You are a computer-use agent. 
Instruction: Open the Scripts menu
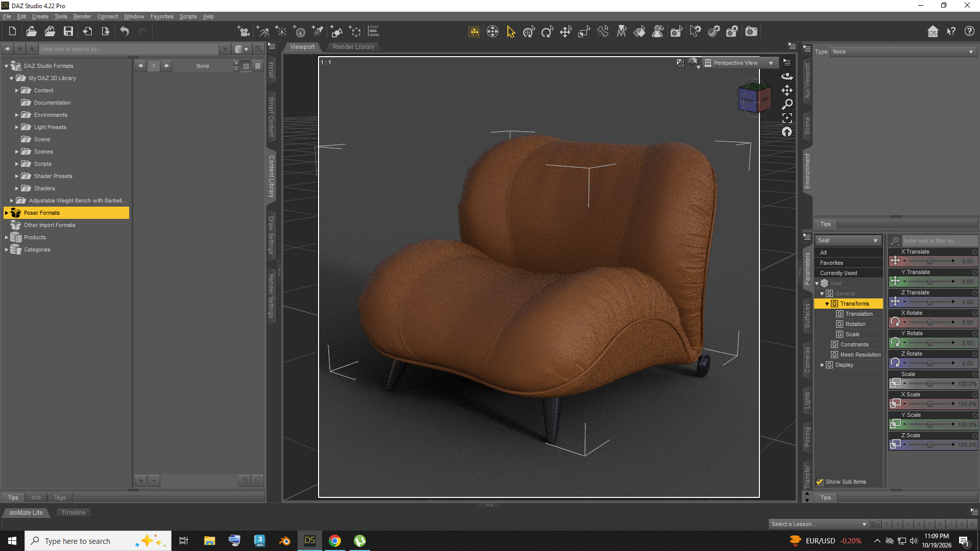click(188, 17)
